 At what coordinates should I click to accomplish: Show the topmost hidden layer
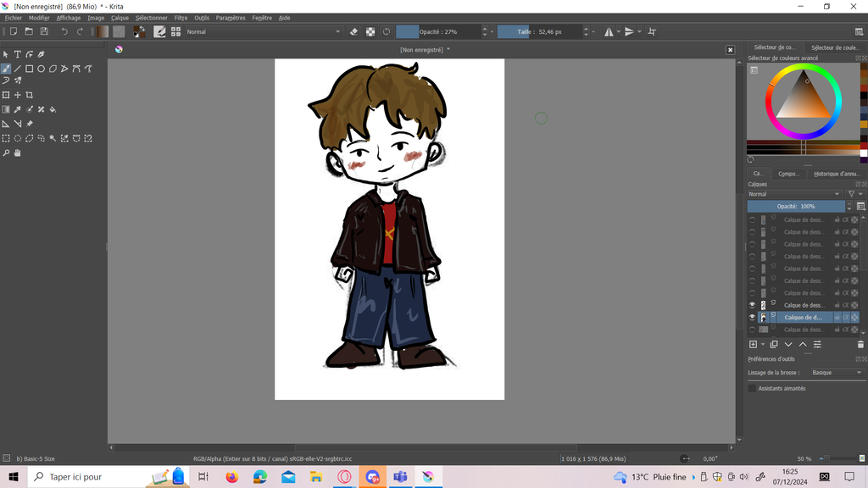(752, 220)
